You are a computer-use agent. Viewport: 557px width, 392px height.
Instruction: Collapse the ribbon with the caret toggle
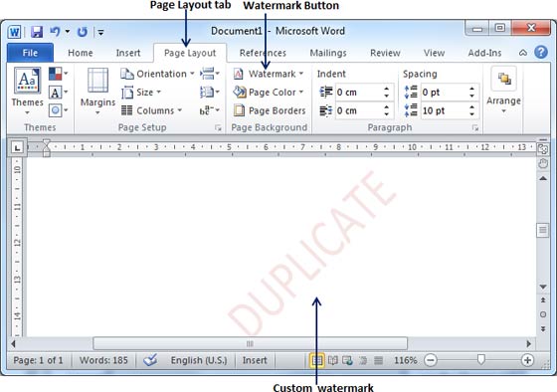pos(523,53)
